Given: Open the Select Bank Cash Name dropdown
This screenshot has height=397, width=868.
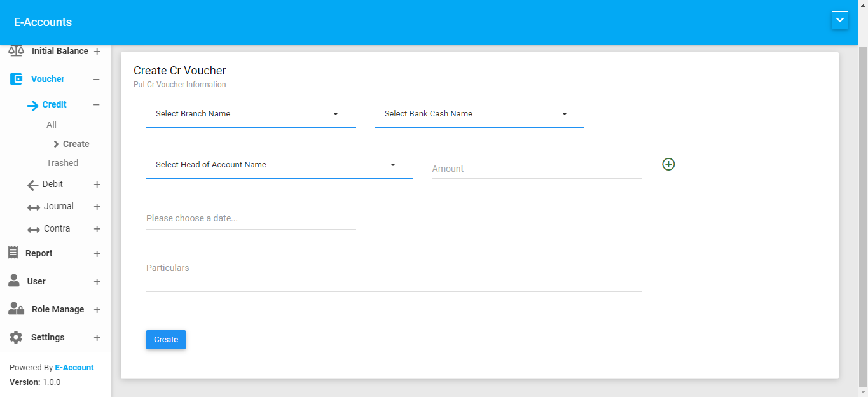Looking at the screenshot, I should click(x=479, y=114).
